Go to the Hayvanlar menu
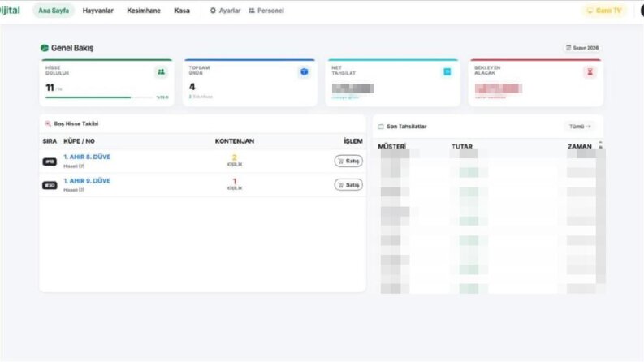This screenshot has height=362, width=644. [x=97, y=11]
